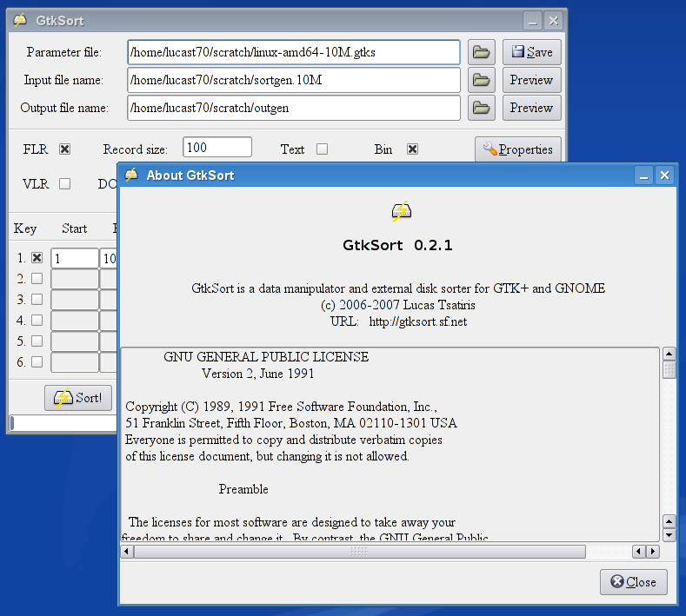This screenshot has height=616, width=686.
Task: Toggle the FLR checkbox
Action: click(x=64, y=149)
